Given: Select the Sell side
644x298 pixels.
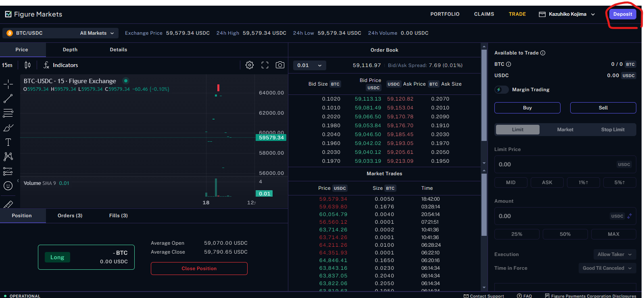Looking at the screenshot, I should click(x=603, y=108).
